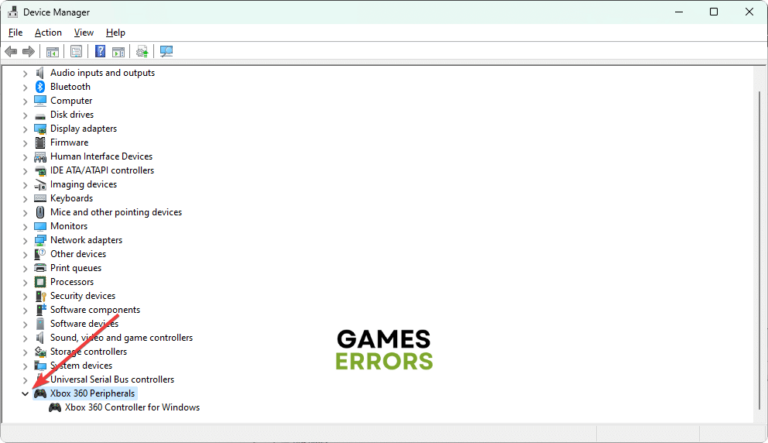
Task: Open the View menu
Action: coord(84,32)
